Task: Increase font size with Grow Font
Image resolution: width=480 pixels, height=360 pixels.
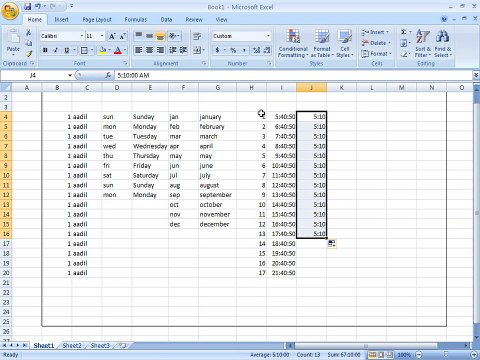Action: click(x=112, y=36)
